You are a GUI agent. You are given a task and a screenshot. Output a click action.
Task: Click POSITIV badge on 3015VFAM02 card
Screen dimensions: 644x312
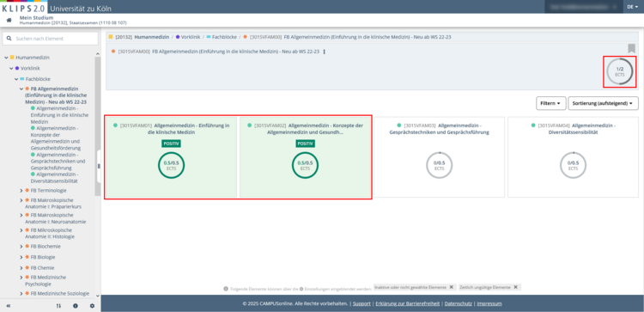305,144
